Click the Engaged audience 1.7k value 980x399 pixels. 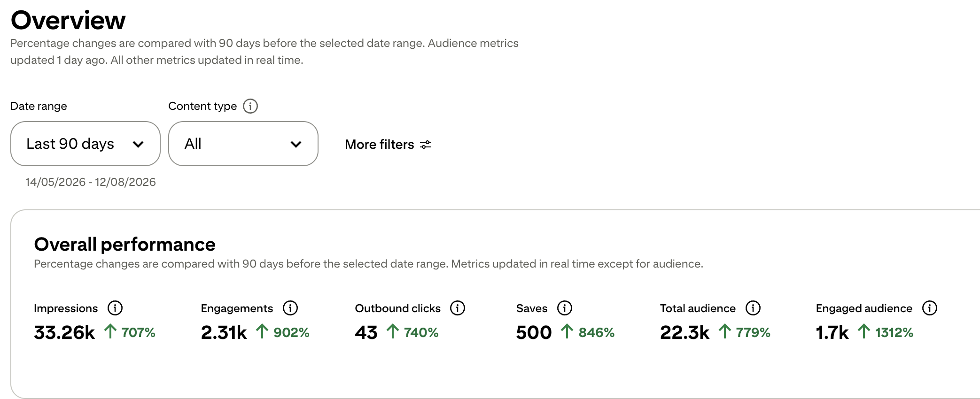pyautogui.click(x=832, y=332)
